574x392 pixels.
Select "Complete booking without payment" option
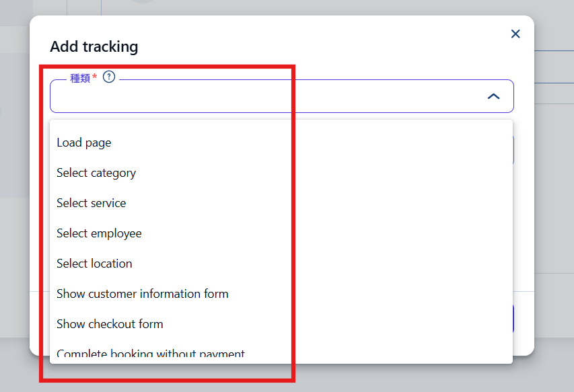coord(151,354)
